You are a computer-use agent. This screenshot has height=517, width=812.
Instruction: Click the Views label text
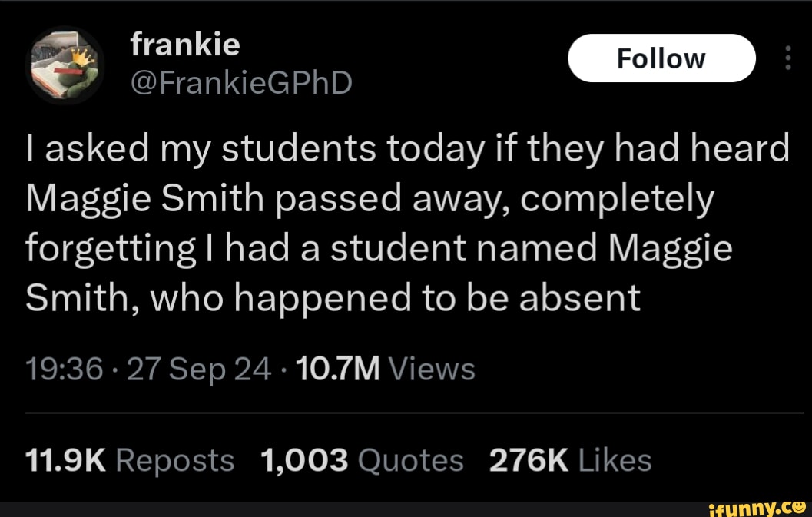(x=432, y=369)
